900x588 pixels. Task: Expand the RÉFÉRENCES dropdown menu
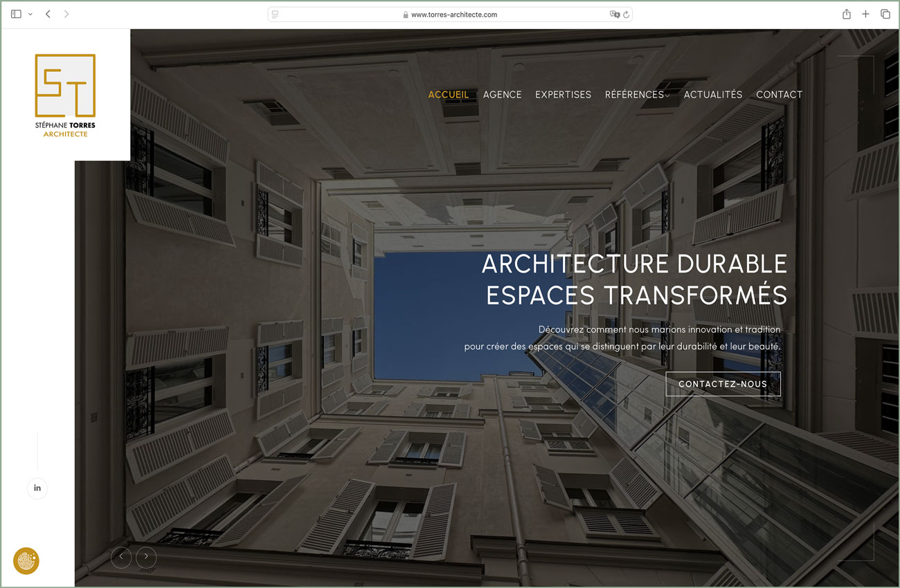[638, 95]
